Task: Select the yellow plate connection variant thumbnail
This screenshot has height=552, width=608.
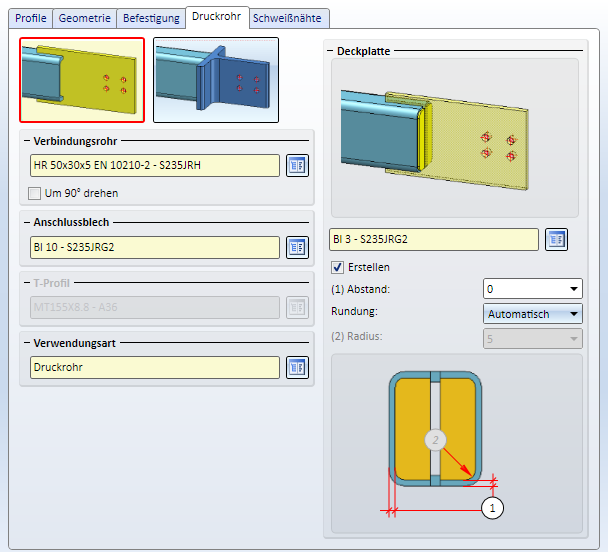Action: (82, 80)
